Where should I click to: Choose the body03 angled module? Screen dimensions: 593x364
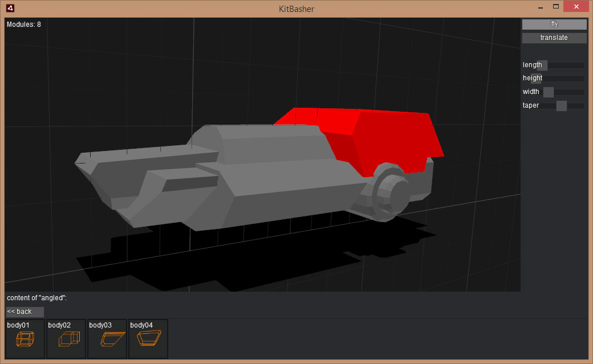(107, 339)
